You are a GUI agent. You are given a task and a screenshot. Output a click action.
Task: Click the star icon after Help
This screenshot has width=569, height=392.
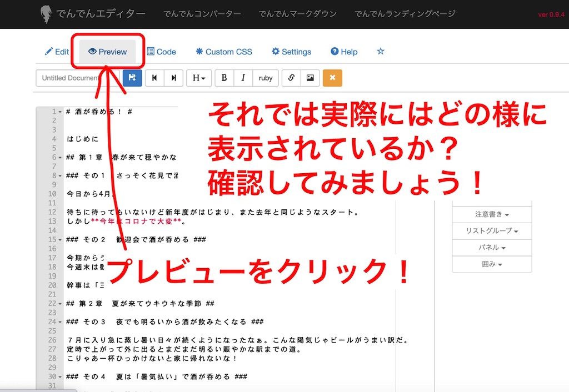(381, 52)
